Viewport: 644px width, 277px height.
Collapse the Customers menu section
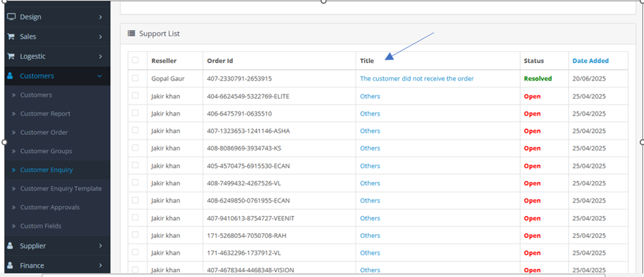(100, 76)
